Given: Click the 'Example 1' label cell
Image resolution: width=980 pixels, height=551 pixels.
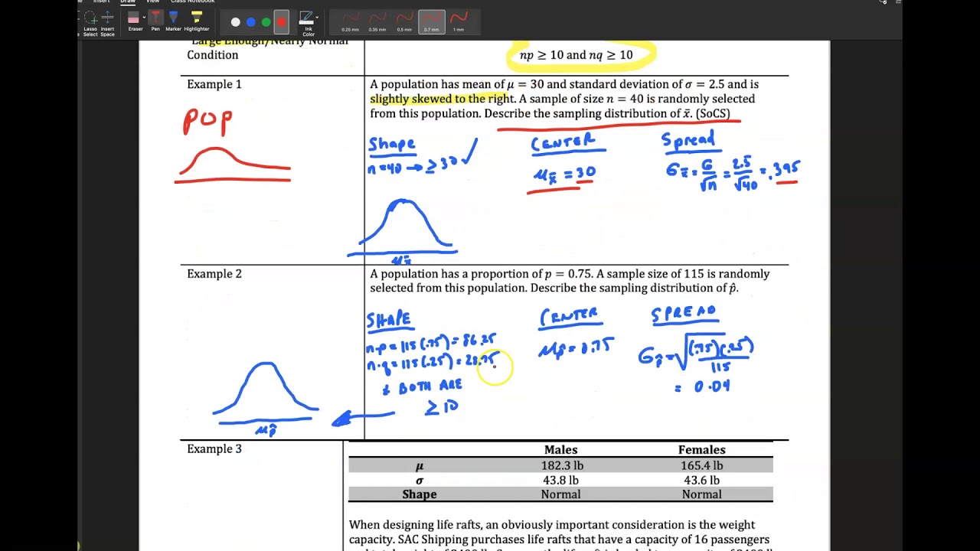Looking at the screenshot, I should coord(214,84).
